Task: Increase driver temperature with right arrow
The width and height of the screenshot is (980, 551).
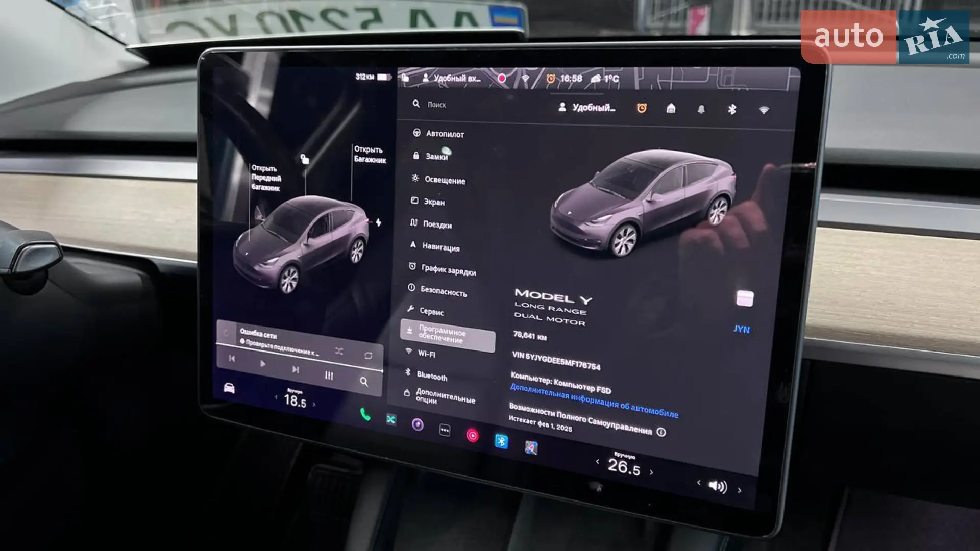Action: tap(314, 404)
